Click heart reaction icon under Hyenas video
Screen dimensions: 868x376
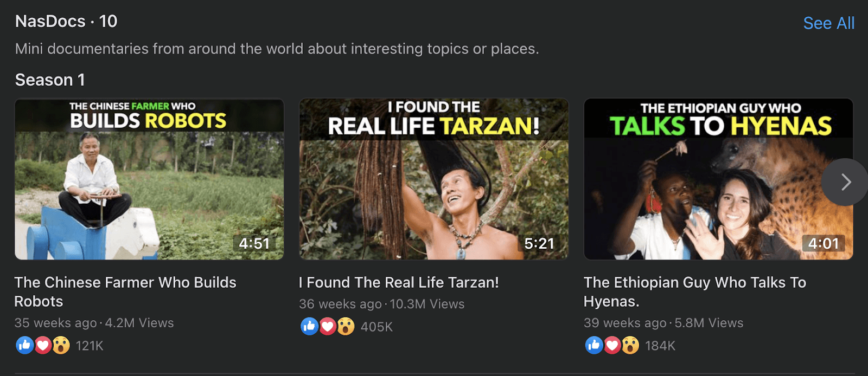coord(612,345)
